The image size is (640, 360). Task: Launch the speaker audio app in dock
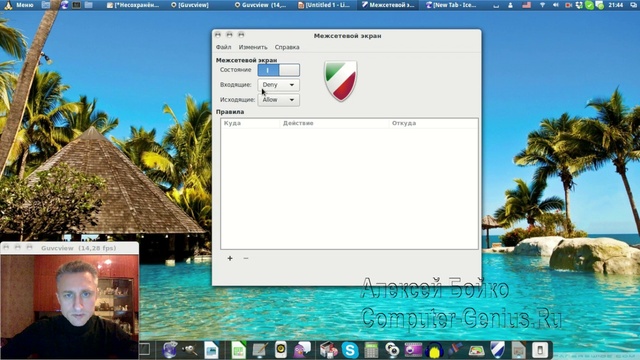(x=280, y=350)
